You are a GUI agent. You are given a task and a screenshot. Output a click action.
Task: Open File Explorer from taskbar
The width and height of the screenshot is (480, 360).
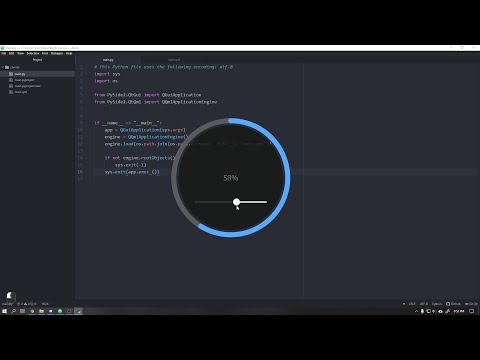pos(41,311)
